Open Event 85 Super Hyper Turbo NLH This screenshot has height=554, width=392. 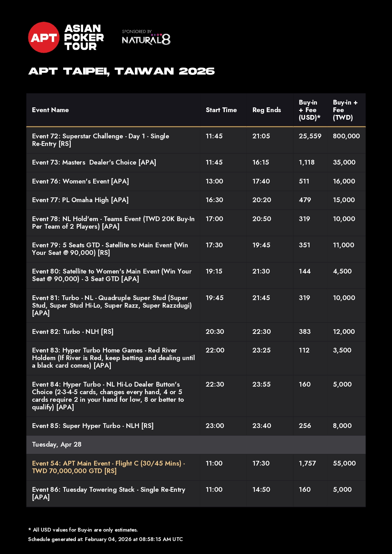[x=93, y=426]
